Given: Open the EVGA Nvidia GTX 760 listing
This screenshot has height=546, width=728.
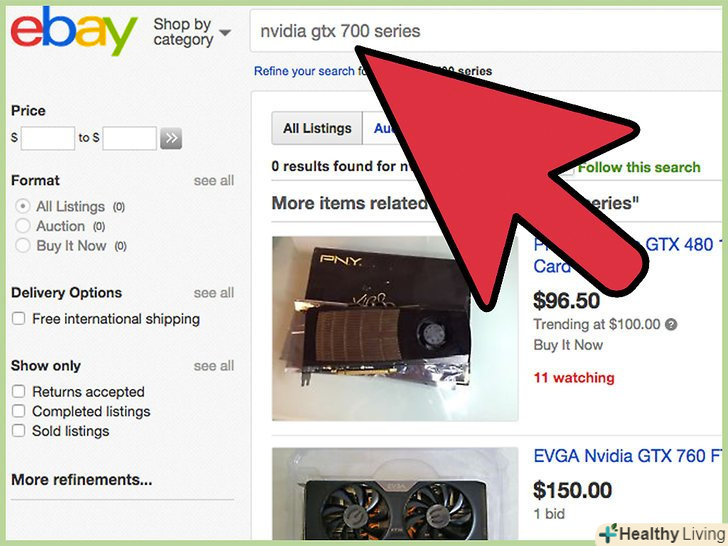Looking at the screenshot, I should pyautogui.click(x=630, y=456).
